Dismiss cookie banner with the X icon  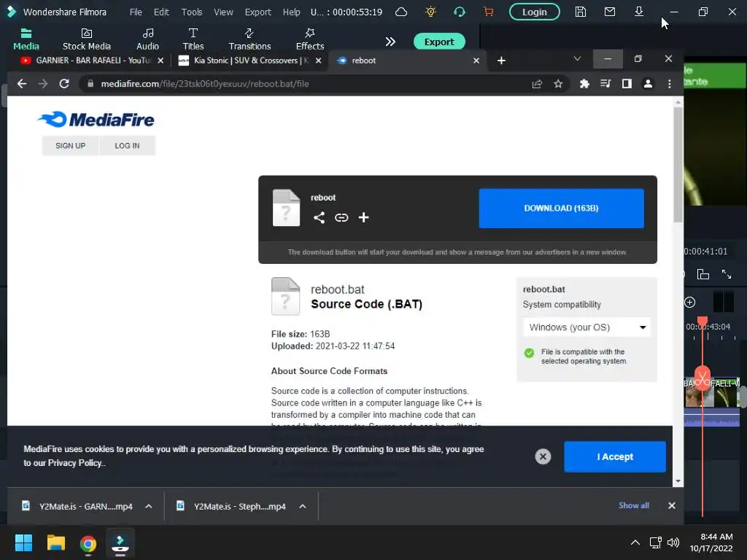click(543, 456)
